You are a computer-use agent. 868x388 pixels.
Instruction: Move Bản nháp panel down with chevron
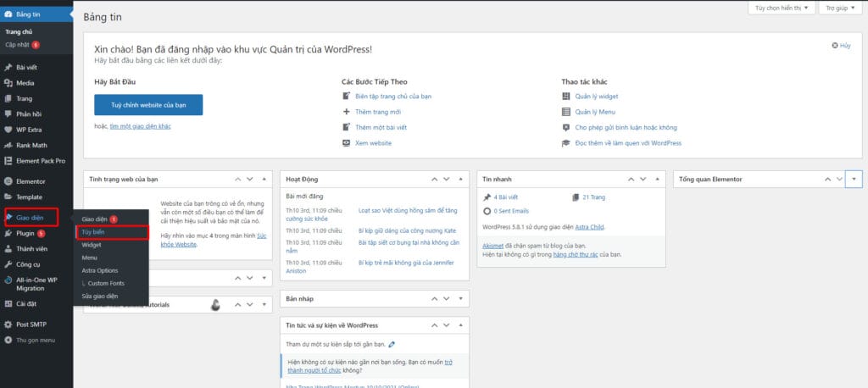[446, 299]
